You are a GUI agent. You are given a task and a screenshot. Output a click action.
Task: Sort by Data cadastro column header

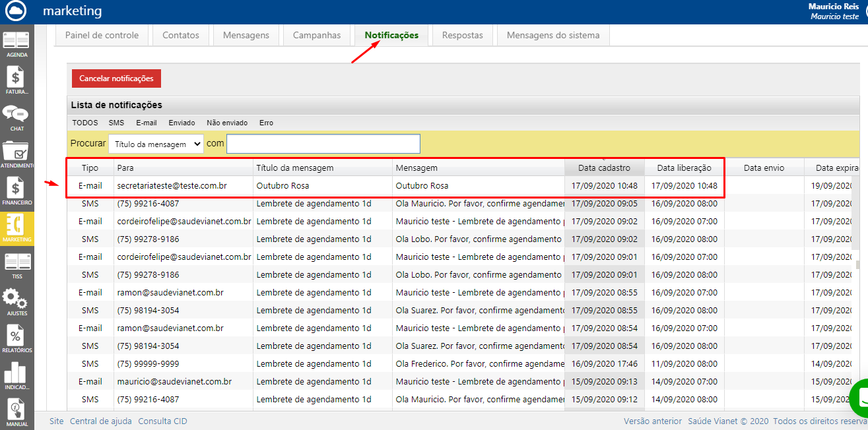604,168
